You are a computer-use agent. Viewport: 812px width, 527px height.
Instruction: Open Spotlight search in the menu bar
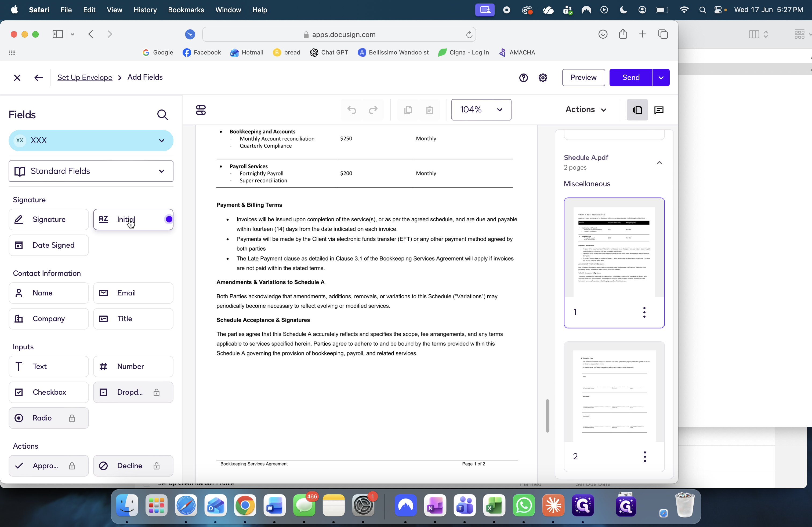click(x=702, y=10)
